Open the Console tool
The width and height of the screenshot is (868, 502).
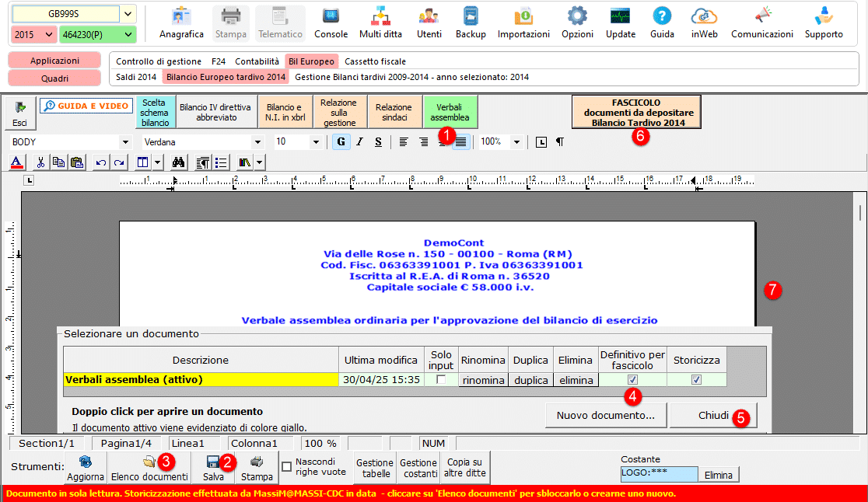coord(331,23)
